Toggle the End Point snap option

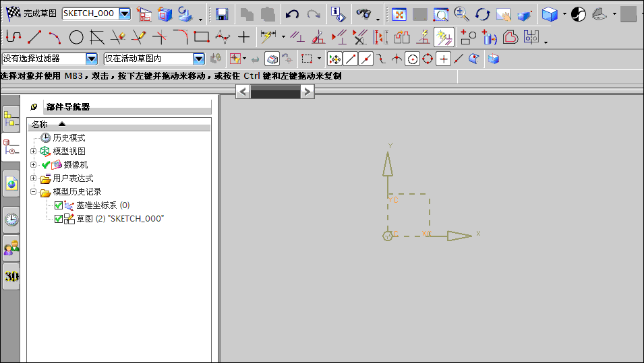pyautogui.click(x=351, y=59)
